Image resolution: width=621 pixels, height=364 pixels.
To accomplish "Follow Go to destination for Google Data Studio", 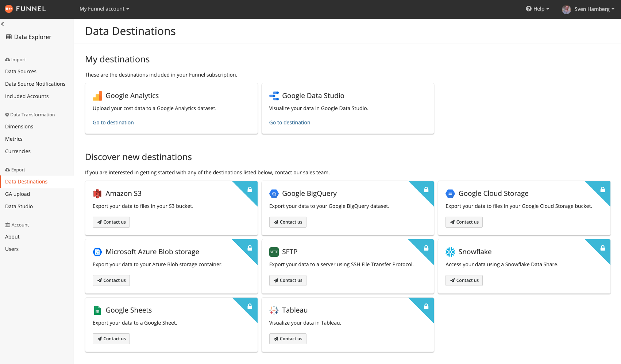I will (290, 123).
